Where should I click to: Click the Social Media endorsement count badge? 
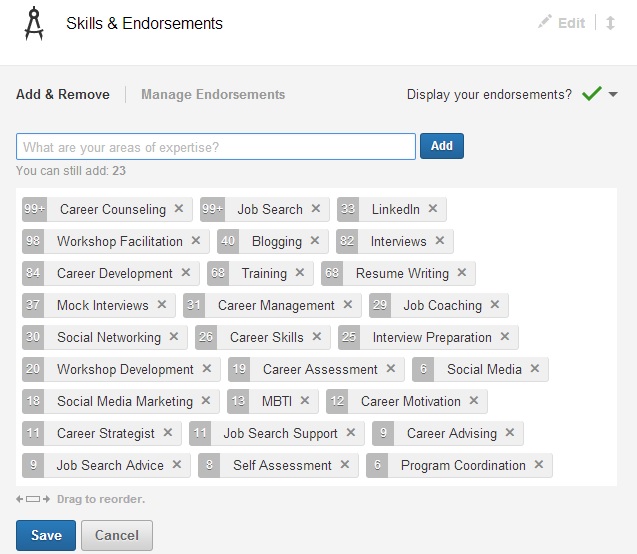(x=423, y=369)
